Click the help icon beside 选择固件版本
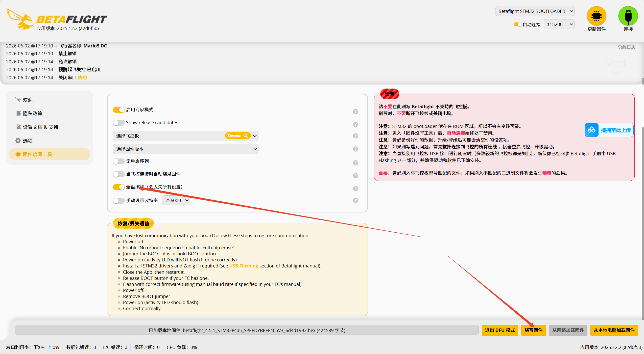 click(355, 149)
